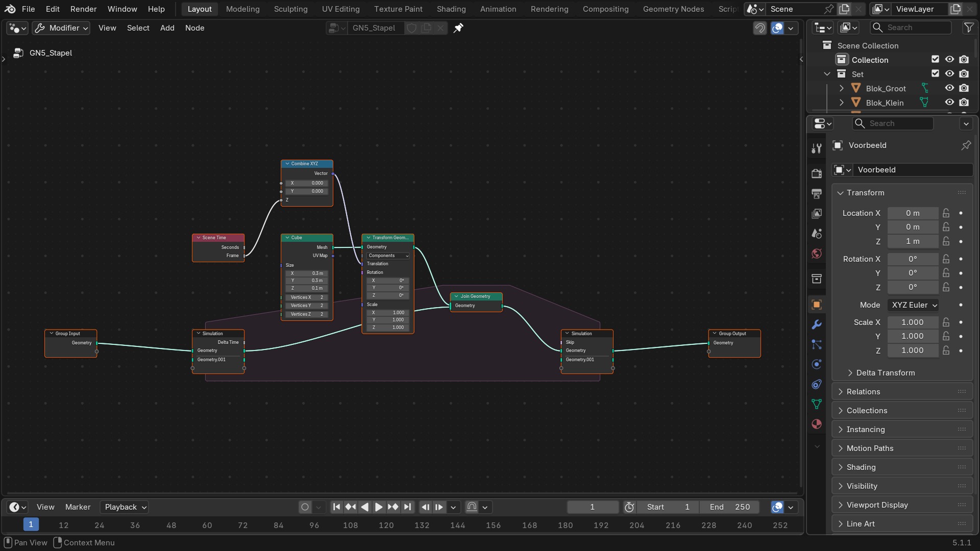
Task: Click the Scale X value field
Action: point(913,322)
